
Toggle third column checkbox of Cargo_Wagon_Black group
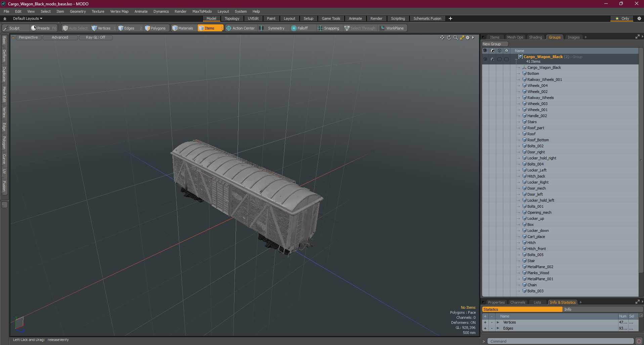click(500, 59)
